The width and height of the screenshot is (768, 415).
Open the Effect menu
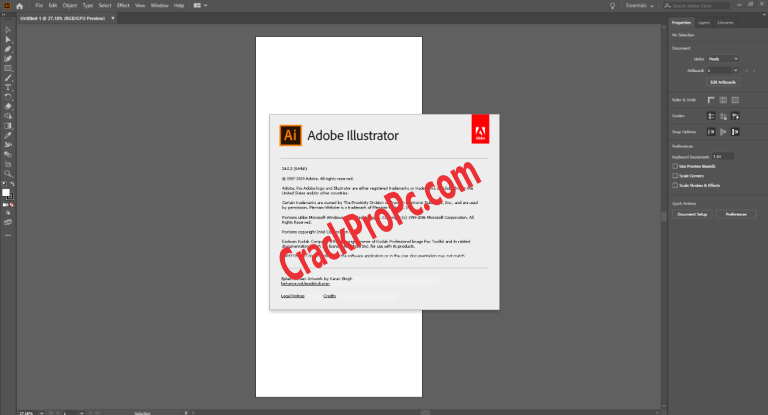tap(123, 5)
